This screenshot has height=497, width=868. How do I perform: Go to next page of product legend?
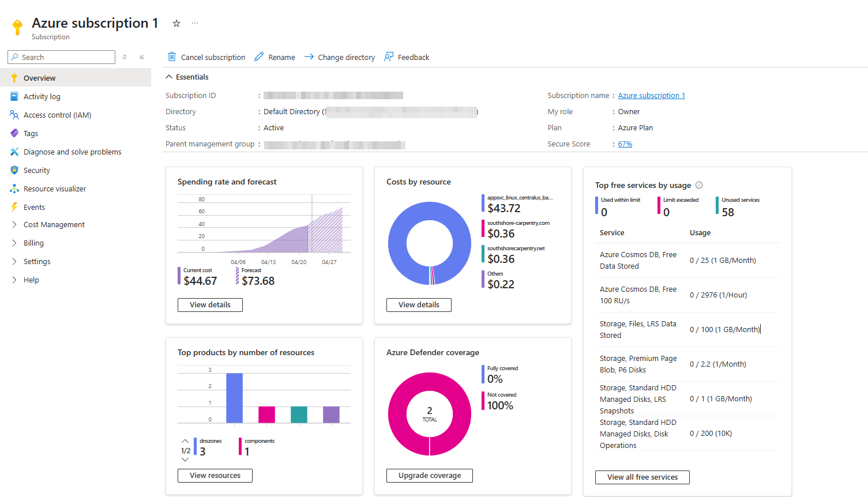point(185,460)
